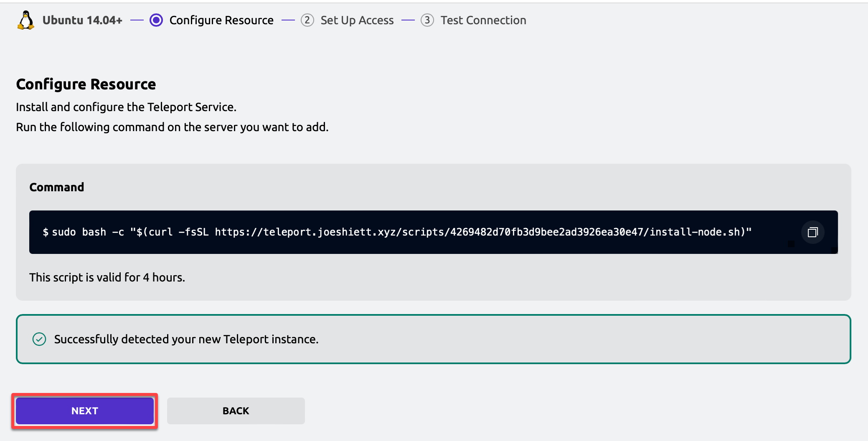Viewport: 868px width, 441px height.
Task: Click the green success checkmark icon
Action: click(39, 339)
